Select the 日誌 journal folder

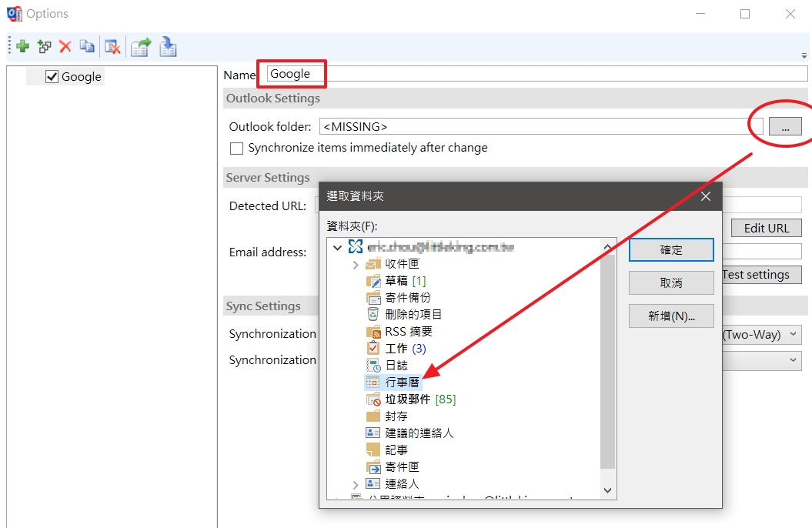point(396,366)
